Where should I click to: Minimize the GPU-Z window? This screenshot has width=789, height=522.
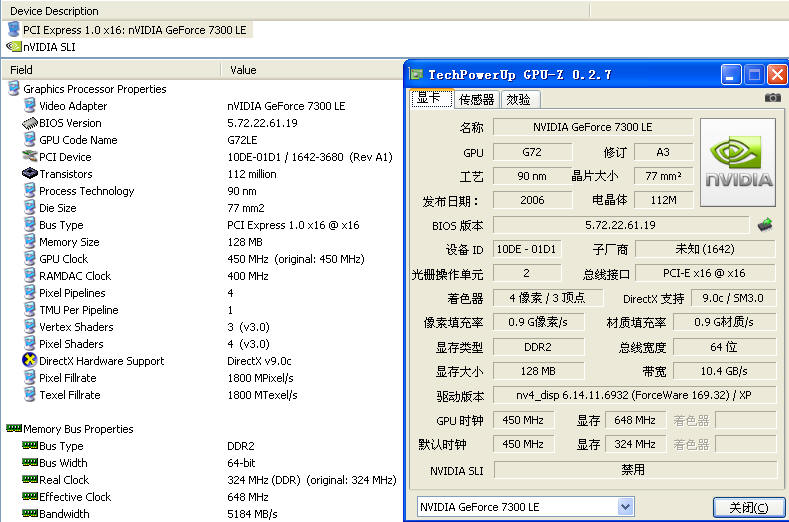point(731,75)
